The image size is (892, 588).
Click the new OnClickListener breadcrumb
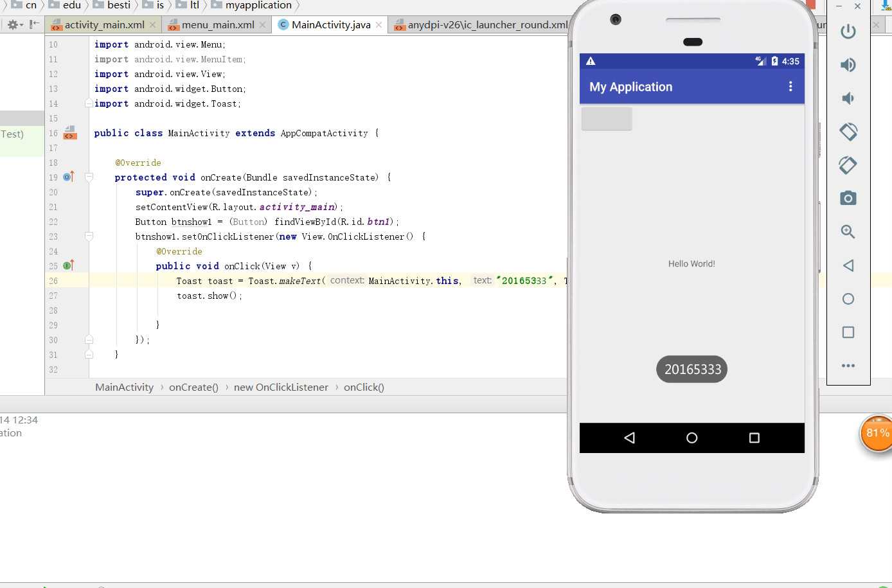pyautogui.click(x=281, y=387)
